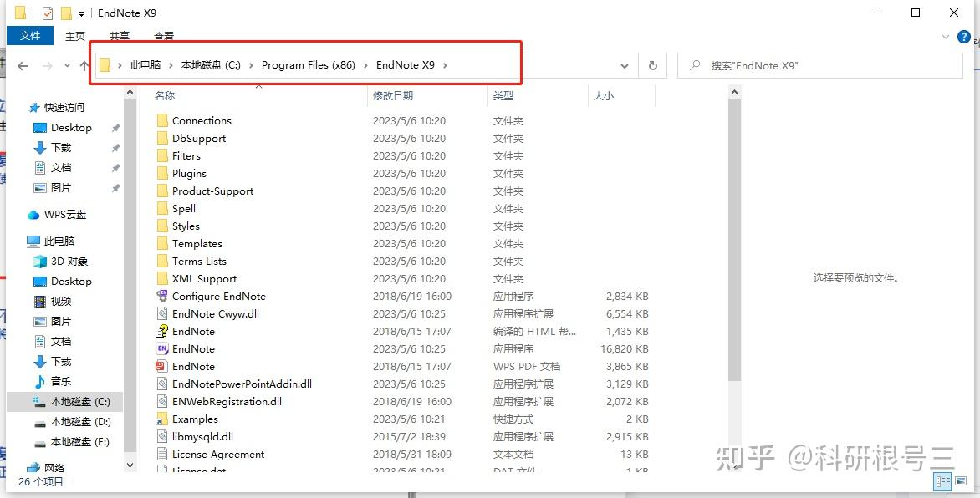
Task: Click the EndNote WPS PDF document icon
Action: (163, 366)
